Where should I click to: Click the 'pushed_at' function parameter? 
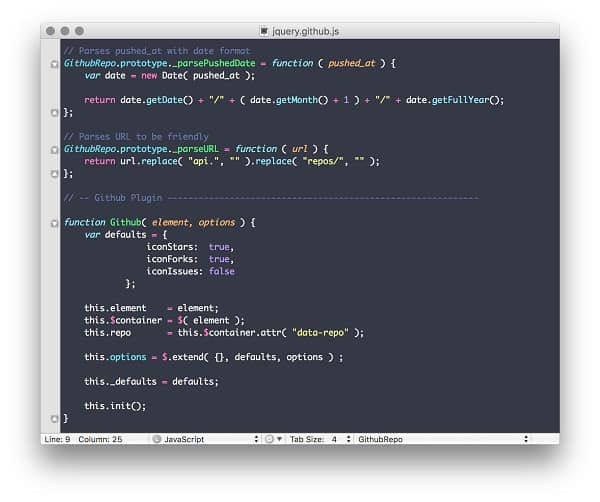(352, 63)
